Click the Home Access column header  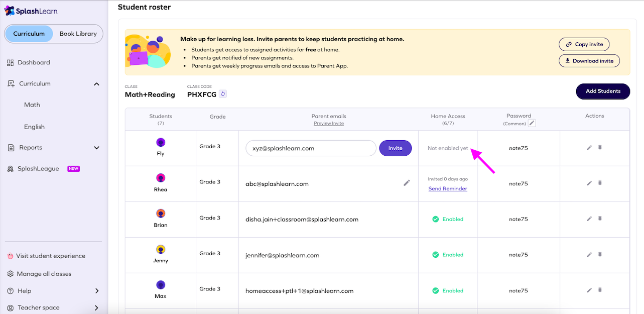448,116
